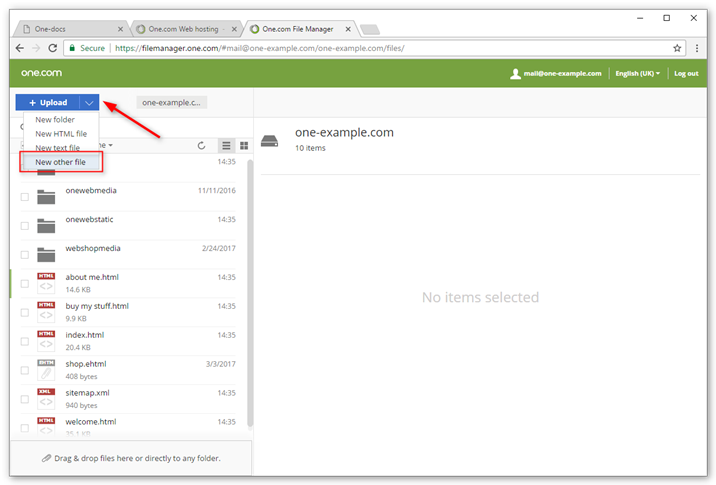The image size is (716, 485).
Task: Click the sitemap.xml file icon
Action: point(46,399)
